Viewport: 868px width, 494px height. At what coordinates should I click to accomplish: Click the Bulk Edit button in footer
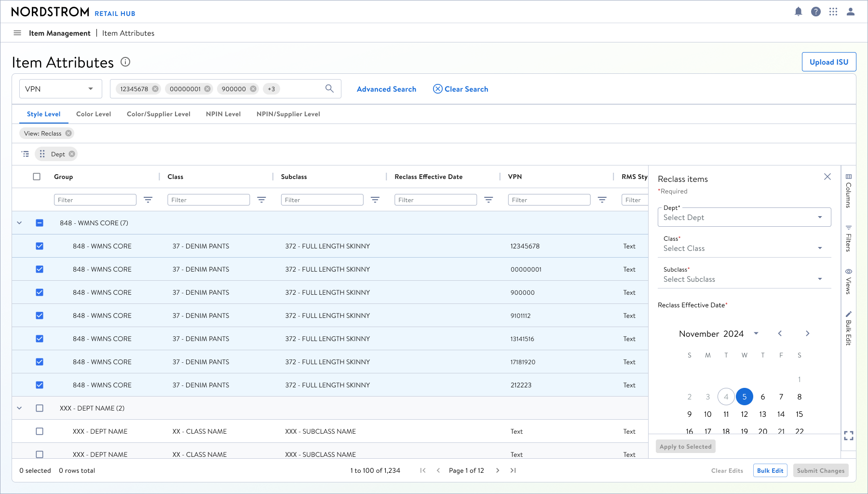[x=770, y=470]
